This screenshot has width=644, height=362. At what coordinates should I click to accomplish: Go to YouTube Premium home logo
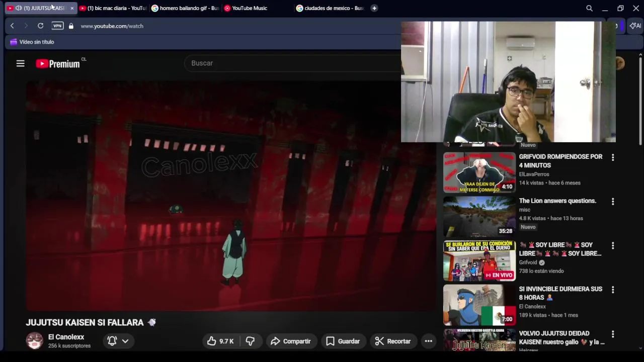point(58,63)
